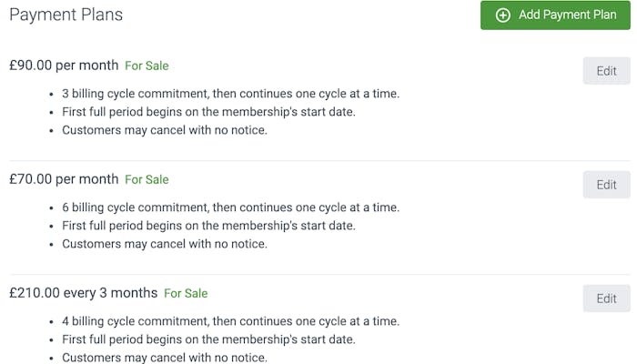Click For Sale status beside £210.00 plan
The height and width of the screenshot is (364, 637).
[186, 293]
